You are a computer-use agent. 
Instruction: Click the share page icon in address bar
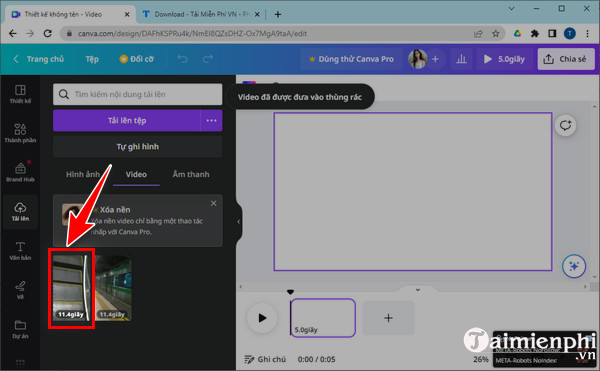pyautogui.click(x=478, y=34)
